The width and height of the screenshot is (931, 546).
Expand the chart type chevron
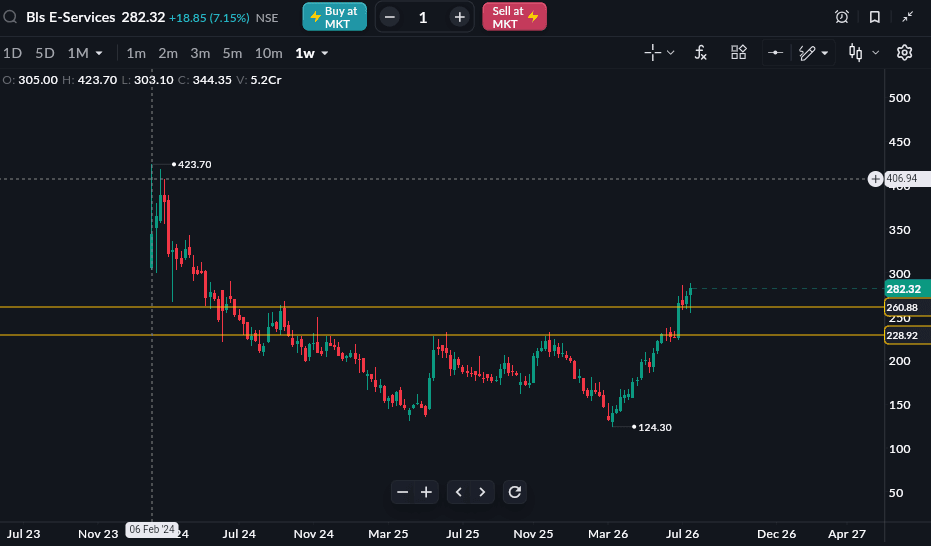(x=875, y=53)
